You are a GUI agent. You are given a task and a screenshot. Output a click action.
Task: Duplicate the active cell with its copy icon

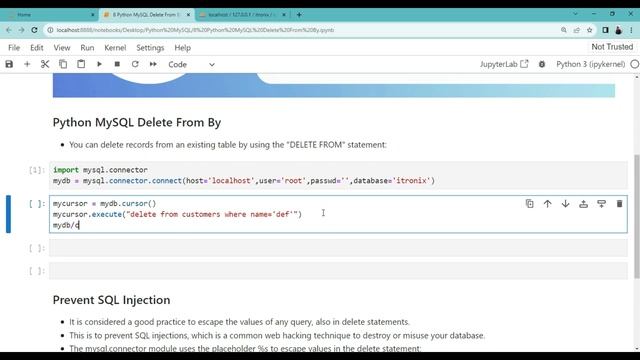[x=529, y=204]
